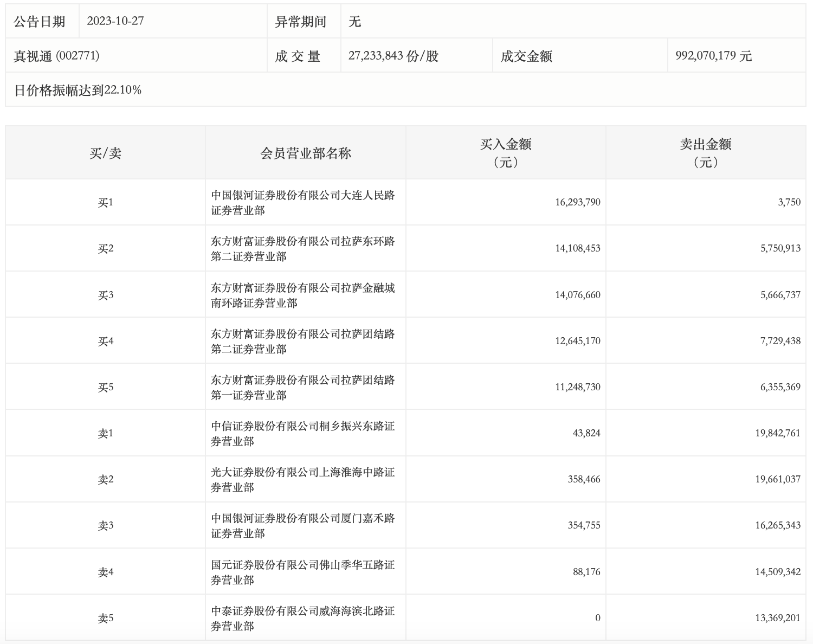Click the 卖出金额 column header

706,153
